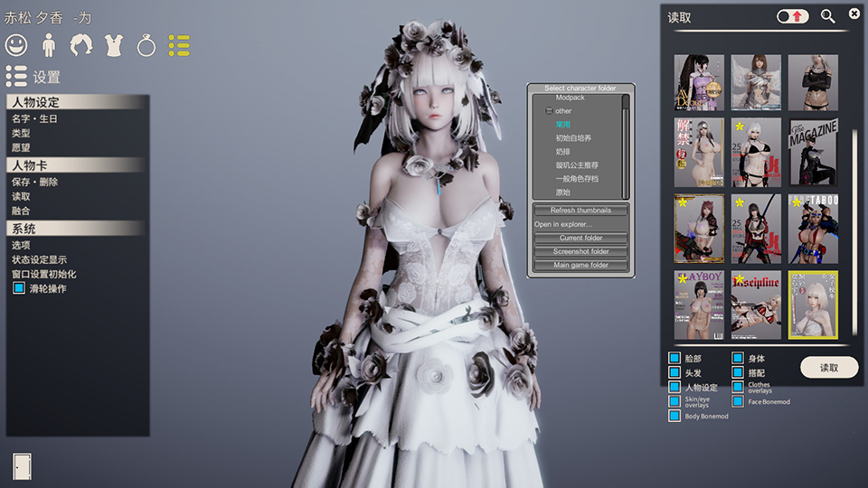Click the door exit icon at bottom left
This screenshot has width=868, height=488.
(x=24, y=466)
